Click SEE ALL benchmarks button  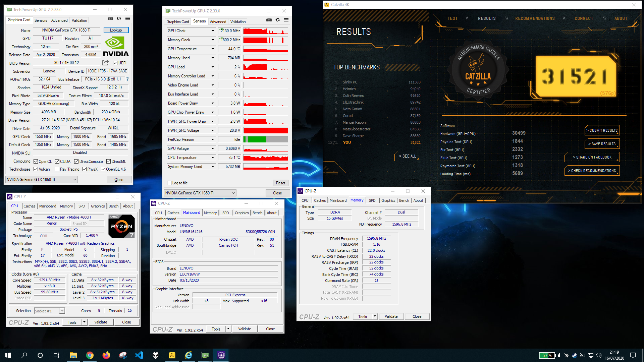[407, 156]
